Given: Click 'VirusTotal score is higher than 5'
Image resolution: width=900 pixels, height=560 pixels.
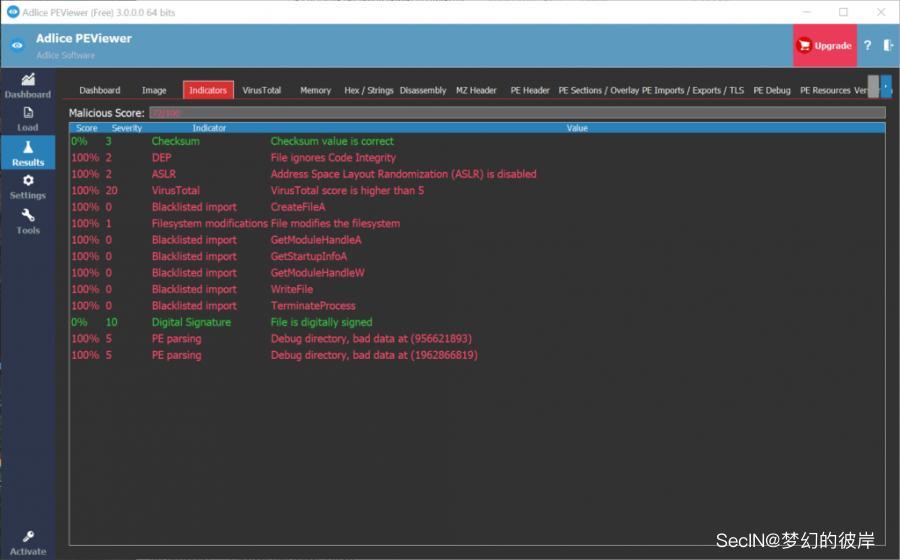Looking at the screenshot, I should pos(347,190).
